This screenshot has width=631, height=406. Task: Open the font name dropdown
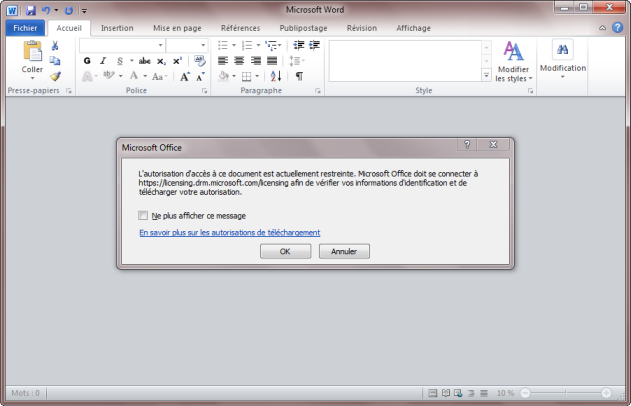coord(161,46)
